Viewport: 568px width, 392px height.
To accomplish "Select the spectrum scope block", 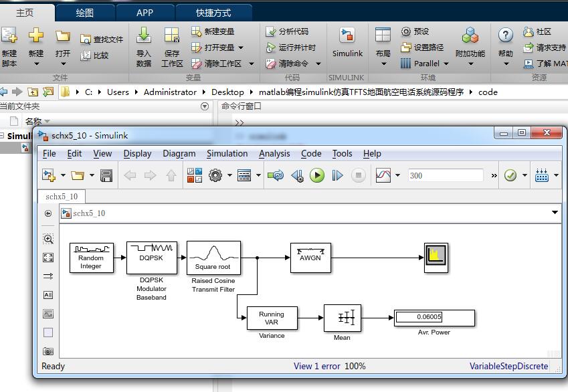I will (436, 258).
